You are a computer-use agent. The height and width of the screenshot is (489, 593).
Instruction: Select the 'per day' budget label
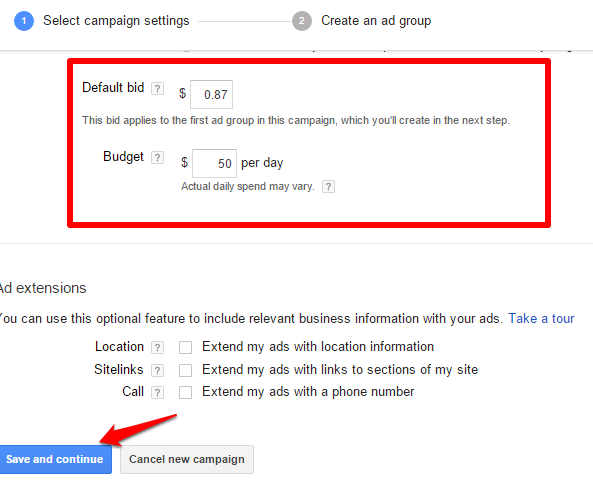[262, 163]
